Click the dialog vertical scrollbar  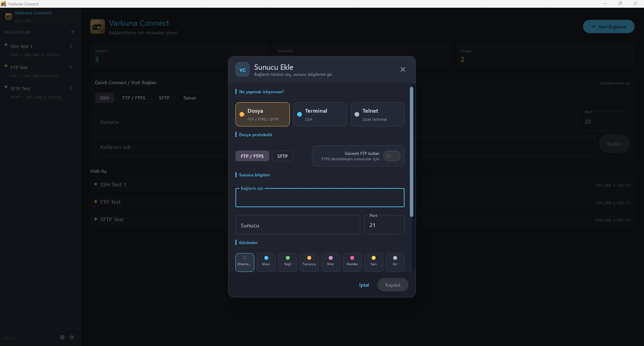click(x=411, y=152)
